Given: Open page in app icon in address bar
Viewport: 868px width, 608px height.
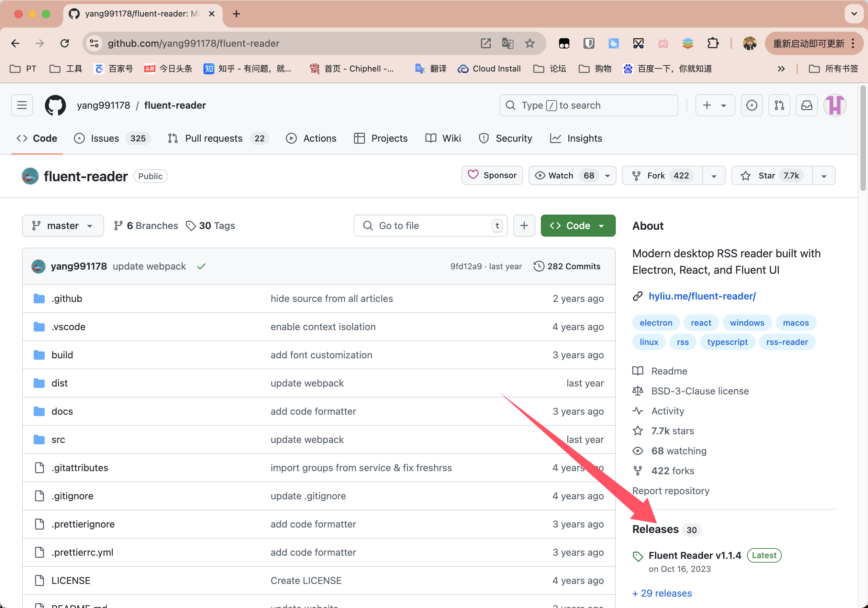Looking at the screenshot, I should pos(486,44).
